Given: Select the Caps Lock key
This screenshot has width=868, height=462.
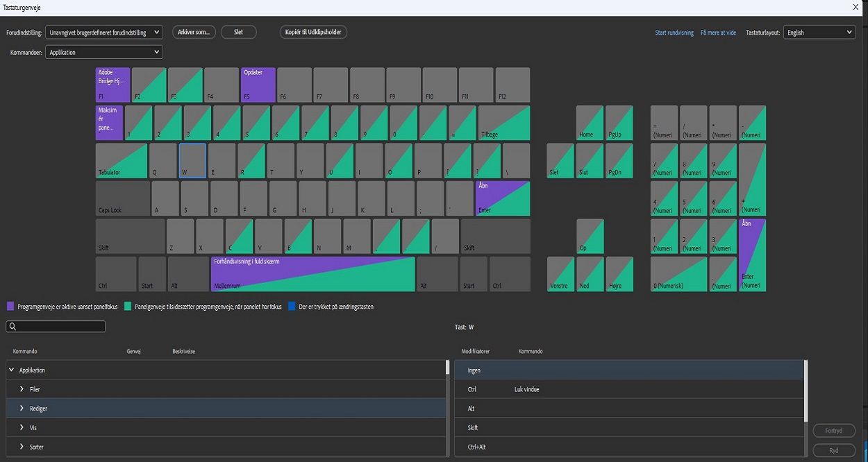Looking at the screenshot, I should pos(122,198).
